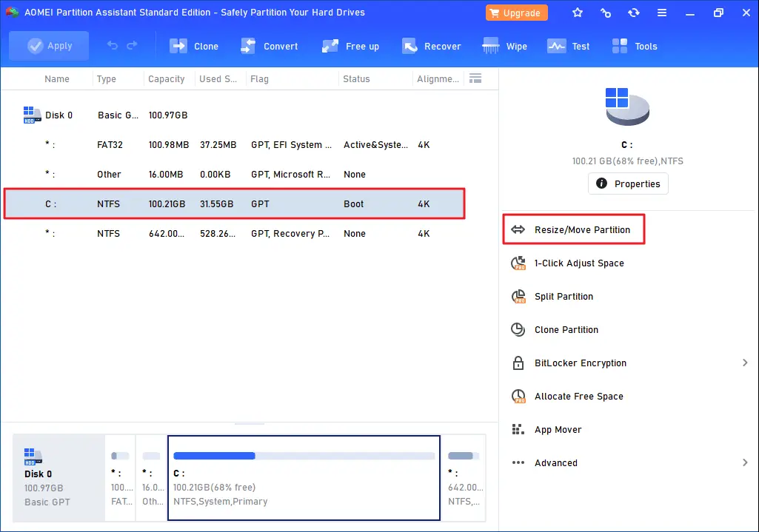Choose App Mover option

558,430
